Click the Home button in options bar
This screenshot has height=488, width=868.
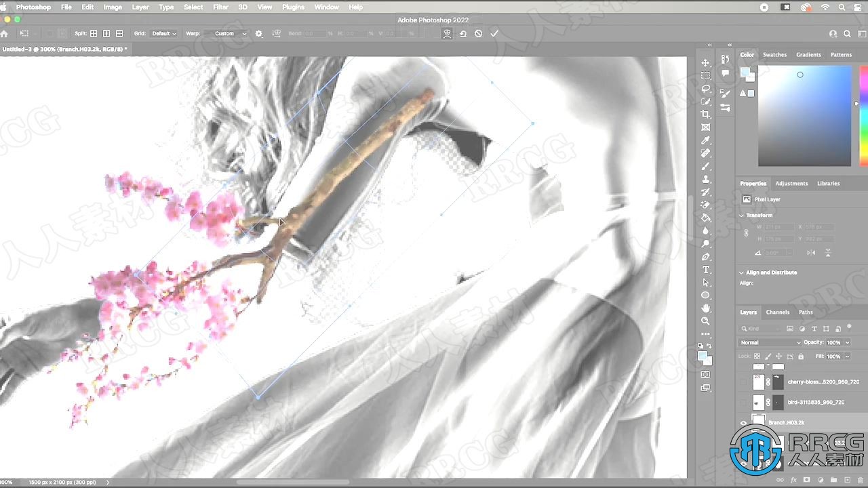pyautogui.click(x=5, y=33)
